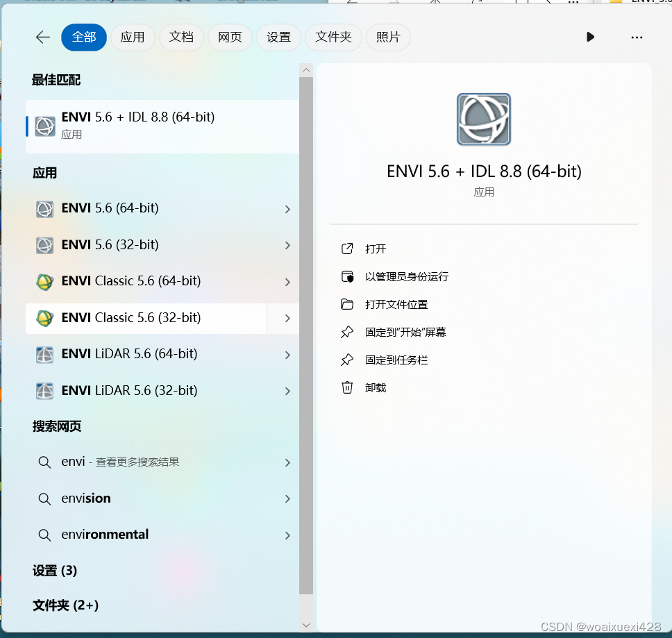
Task: Expand the envi web search chevron
Action: click(x=287, y=462)
